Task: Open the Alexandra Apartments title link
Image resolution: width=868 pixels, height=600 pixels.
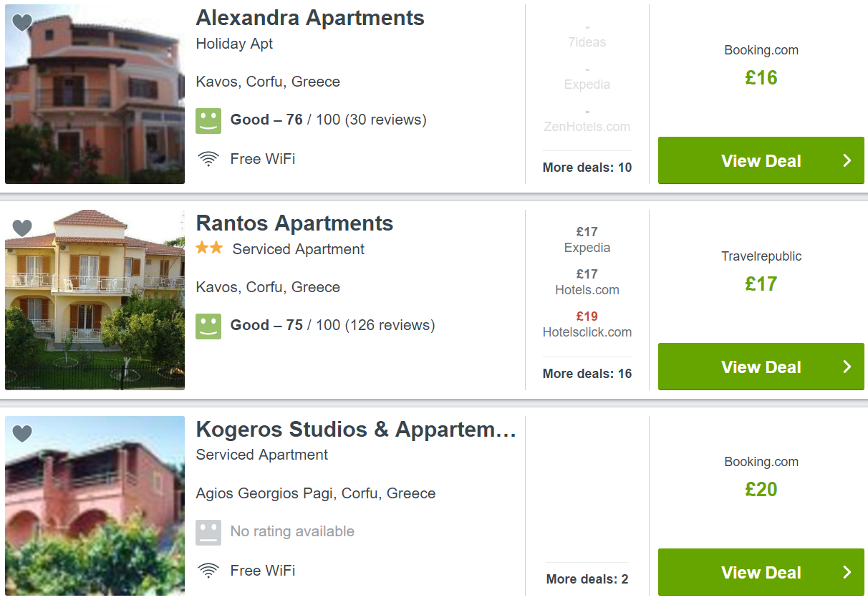Action: coord(310,18)
